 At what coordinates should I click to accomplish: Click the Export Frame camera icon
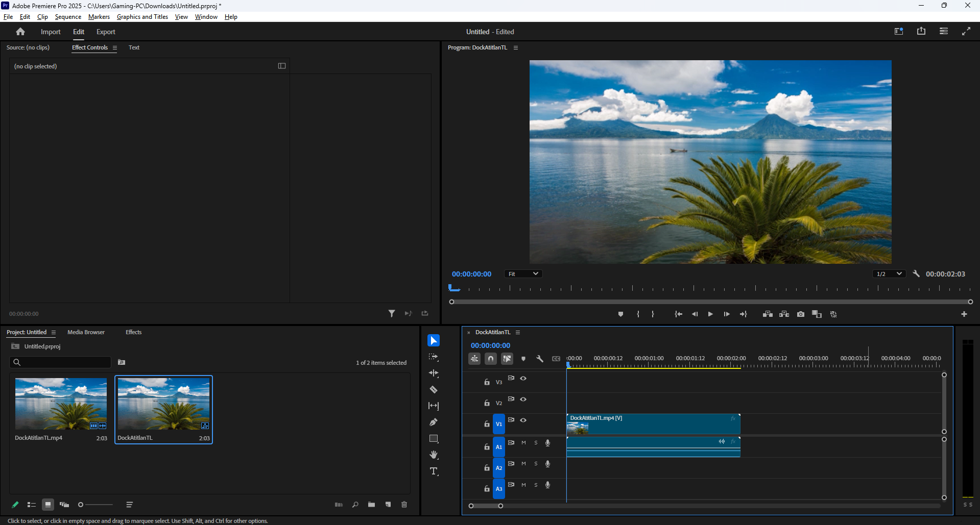coord(801,314)
